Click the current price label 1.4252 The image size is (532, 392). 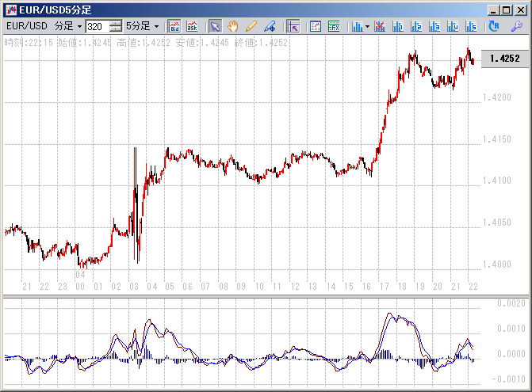pyautogui.click(x=505, y=59)
